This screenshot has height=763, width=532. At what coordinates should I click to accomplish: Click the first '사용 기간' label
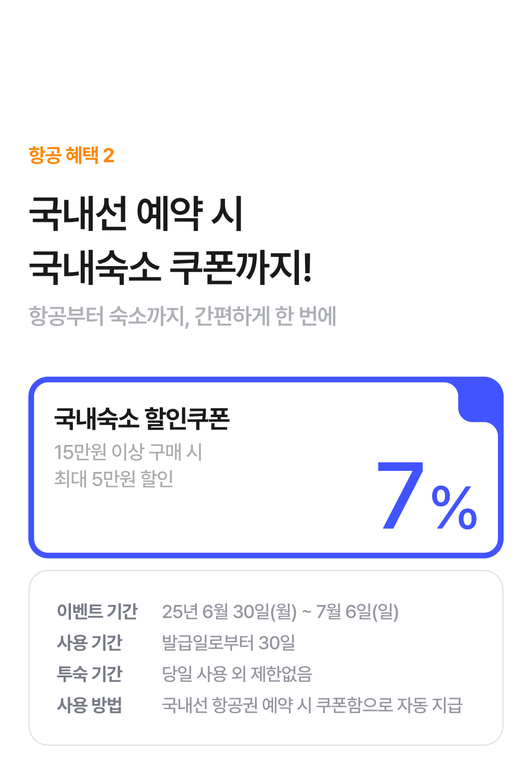(89, 643)
